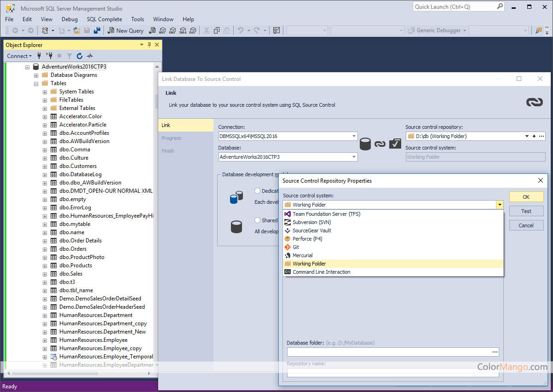This screenshot has width=553, height=392.
Task: Pin the Object Explorer panel
Action: [x=149, y=45]
